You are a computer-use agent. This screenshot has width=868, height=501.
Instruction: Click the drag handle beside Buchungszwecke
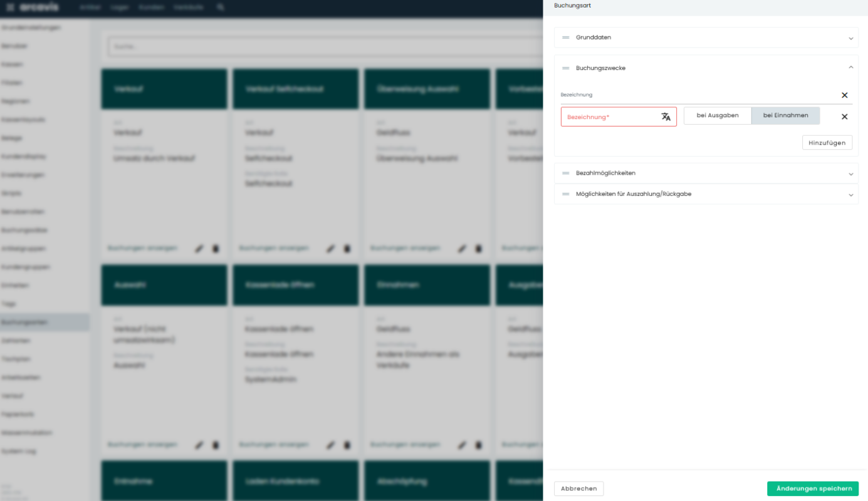(565, 68)
